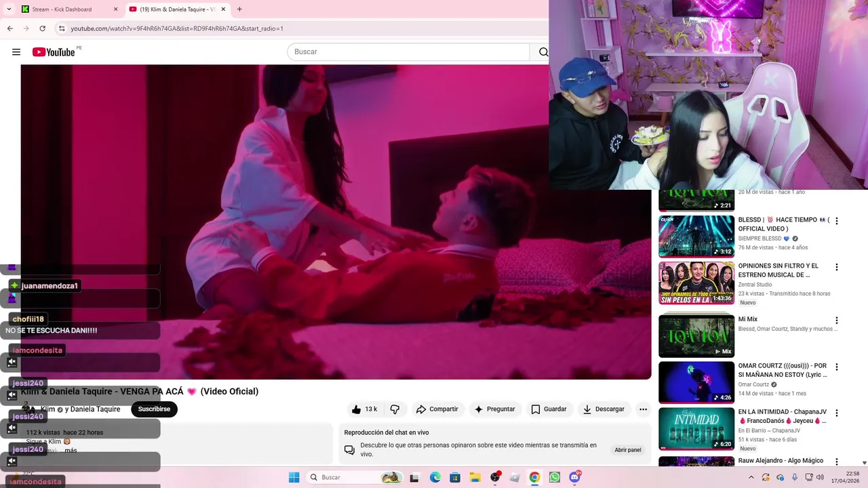
Task: Dislike the VENGA PA ACÁ video
Action: [395, 409]
